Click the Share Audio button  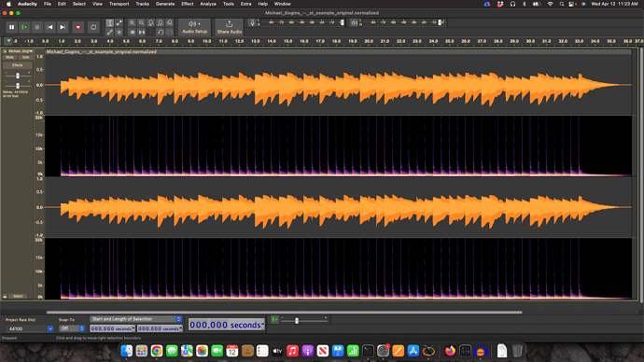point(230,27)
